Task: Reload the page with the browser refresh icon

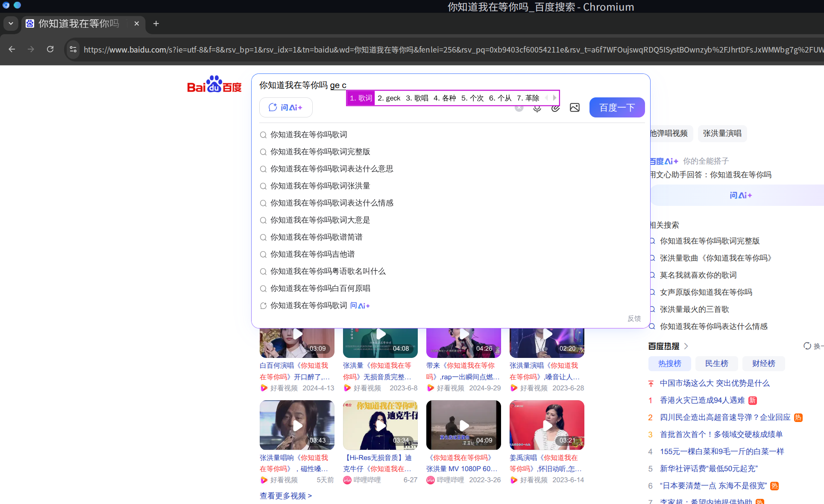Action: [x=50, y=49]
